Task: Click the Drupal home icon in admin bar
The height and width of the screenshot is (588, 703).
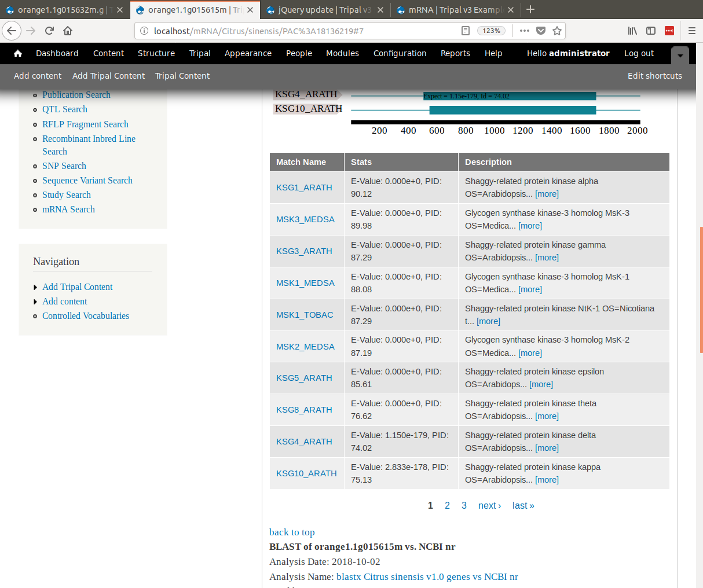Action: pyautogui.click(x=18, y=53)
